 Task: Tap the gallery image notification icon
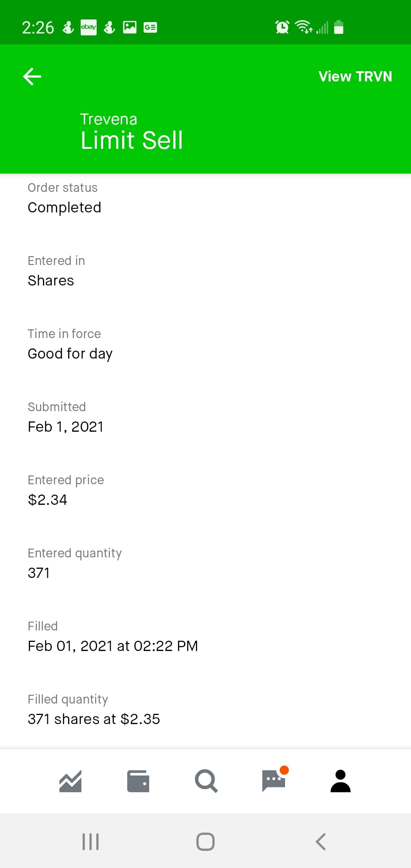coord(130,27)
